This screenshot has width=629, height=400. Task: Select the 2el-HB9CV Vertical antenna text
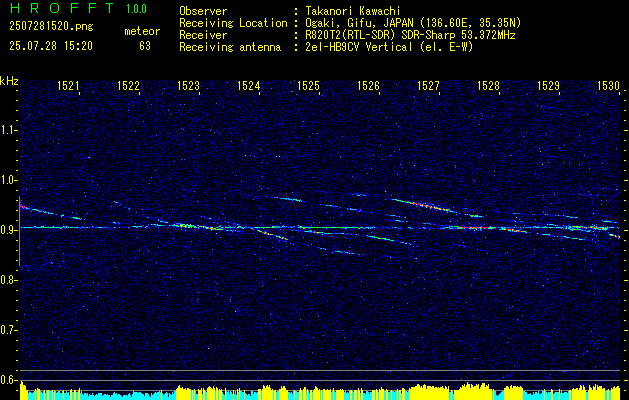[389, 47]
